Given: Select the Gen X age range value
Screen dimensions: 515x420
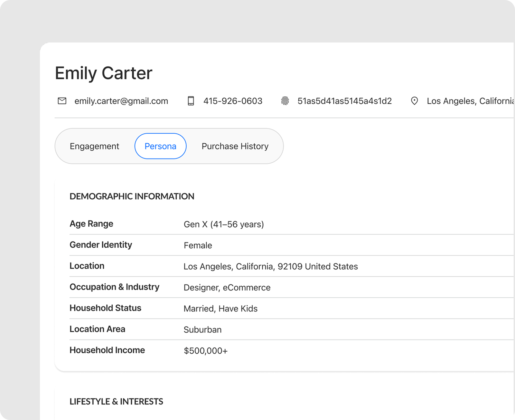Looking at the screenshot, I should pos(223,224).
